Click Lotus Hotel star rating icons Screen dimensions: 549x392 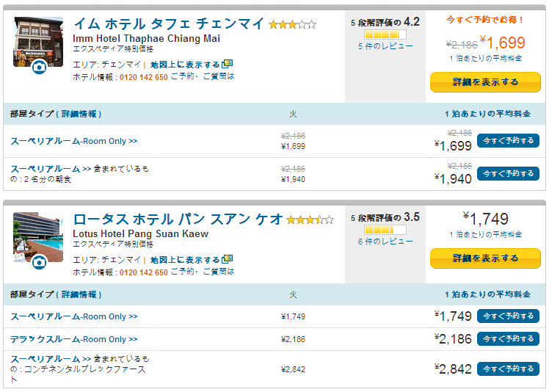(310, 219)
